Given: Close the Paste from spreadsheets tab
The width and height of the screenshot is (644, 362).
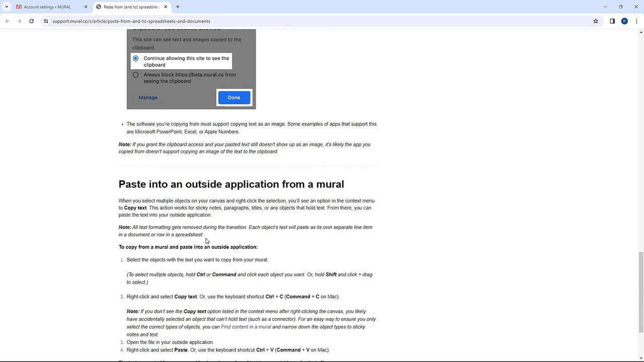Looking at the screenshot, I should pyautogui.click(x=165, y=7).
